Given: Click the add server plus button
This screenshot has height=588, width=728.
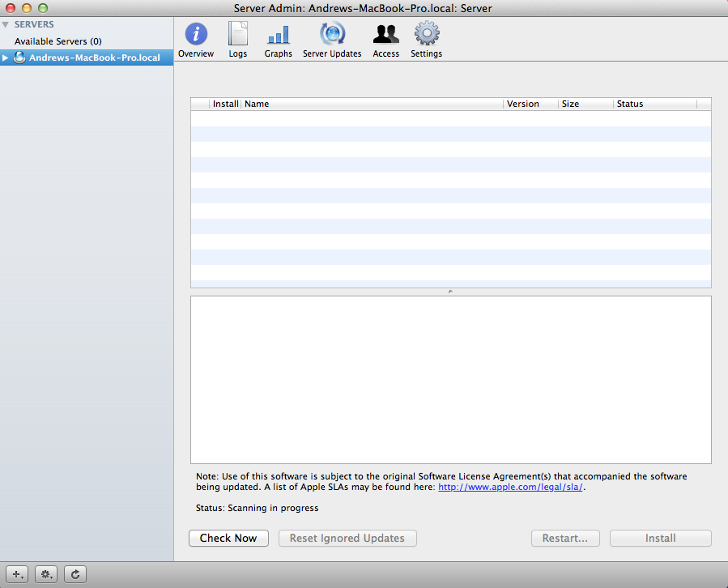Looking at the screenshot, I should click(17, 574).
